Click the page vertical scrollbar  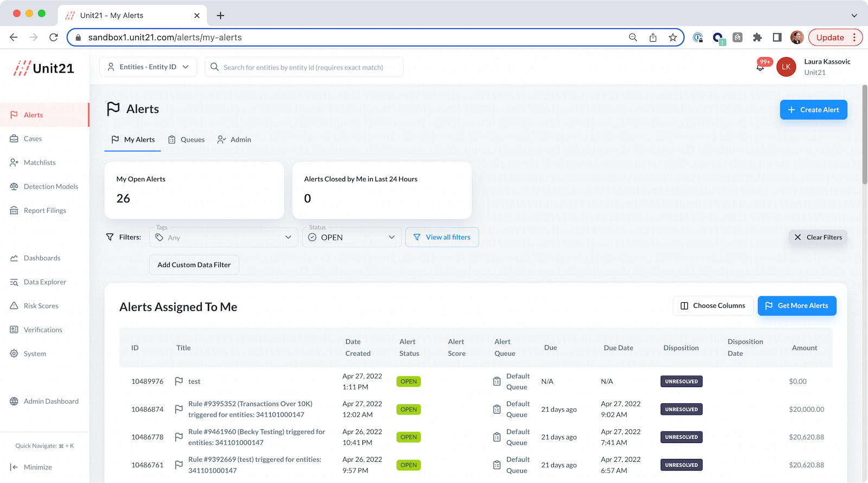tap(865, 134)
